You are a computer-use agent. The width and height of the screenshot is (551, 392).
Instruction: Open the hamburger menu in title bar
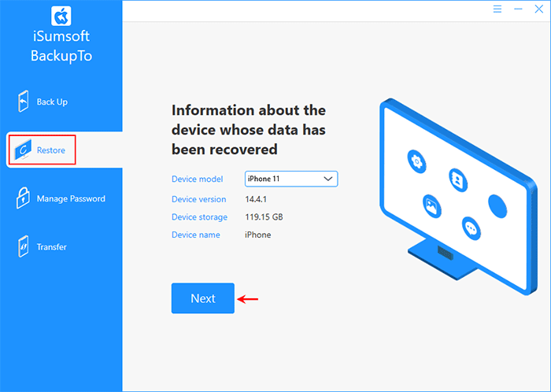pos(497,9)
